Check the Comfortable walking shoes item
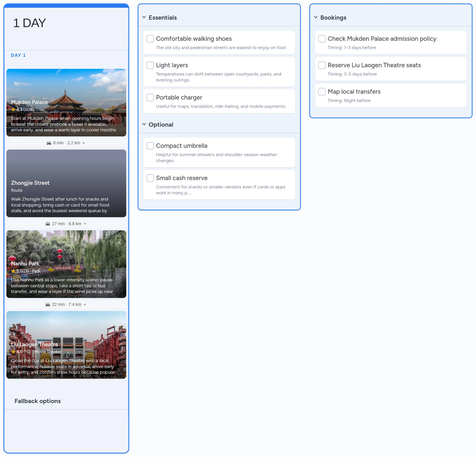This screenshot has width=476, height=457. coord(150,39)
